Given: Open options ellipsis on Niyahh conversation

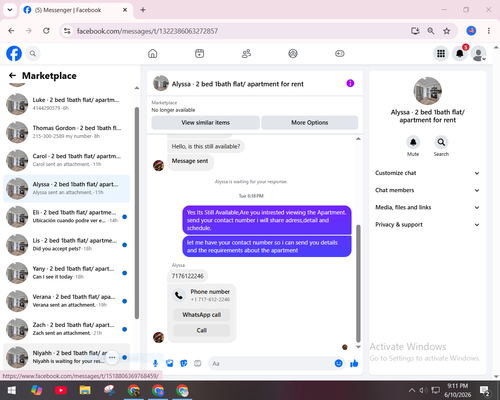Looking at the screenshot, I should (112, 357).
